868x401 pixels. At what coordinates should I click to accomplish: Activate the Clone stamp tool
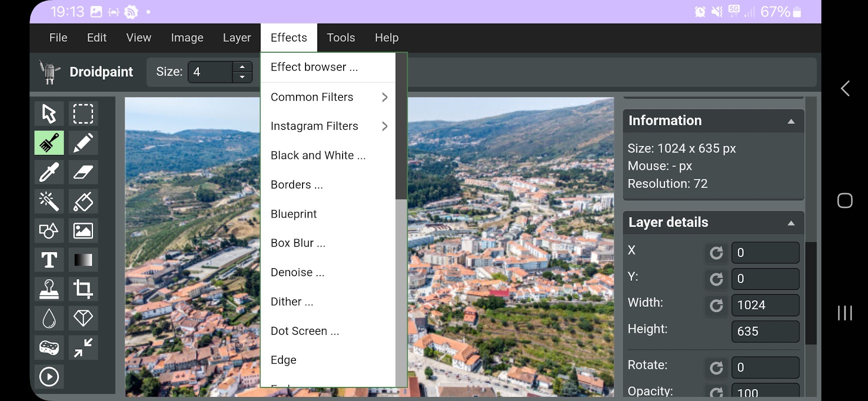tap(49, 289)
